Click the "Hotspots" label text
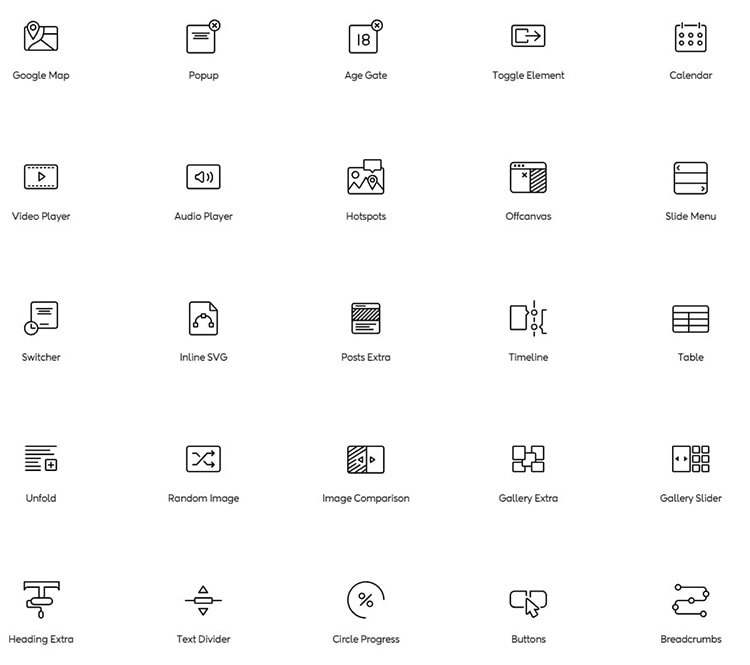Screen dimensions: 750x665 366,216
